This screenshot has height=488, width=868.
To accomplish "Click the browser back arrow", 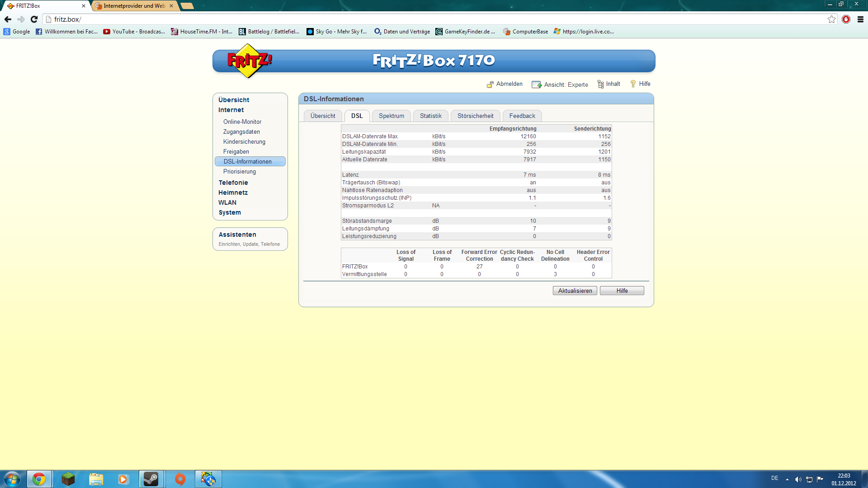I will [x=8, y=19].
